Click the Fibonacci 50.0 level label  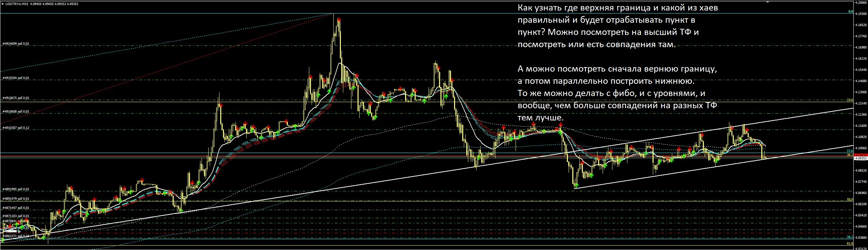pos(850,199)
